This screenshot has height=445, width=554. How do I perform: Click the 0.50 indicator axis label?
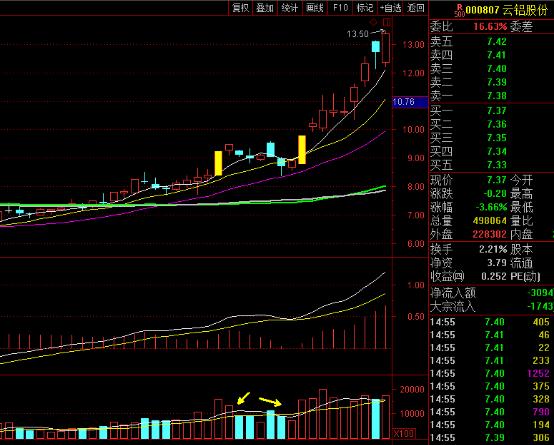click(x=416, y=316)
